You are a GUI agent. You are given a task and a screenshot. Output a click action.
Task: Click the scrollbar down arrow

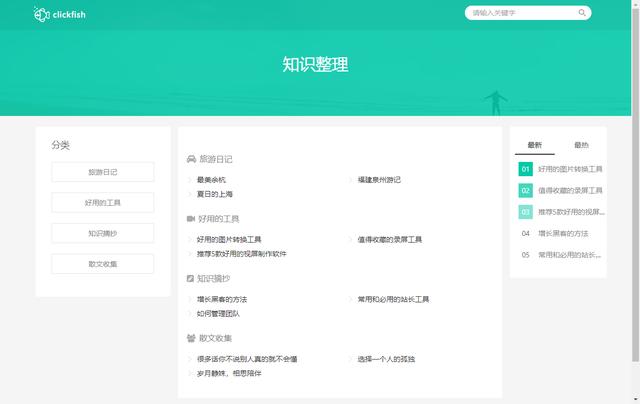pos(636,399)
